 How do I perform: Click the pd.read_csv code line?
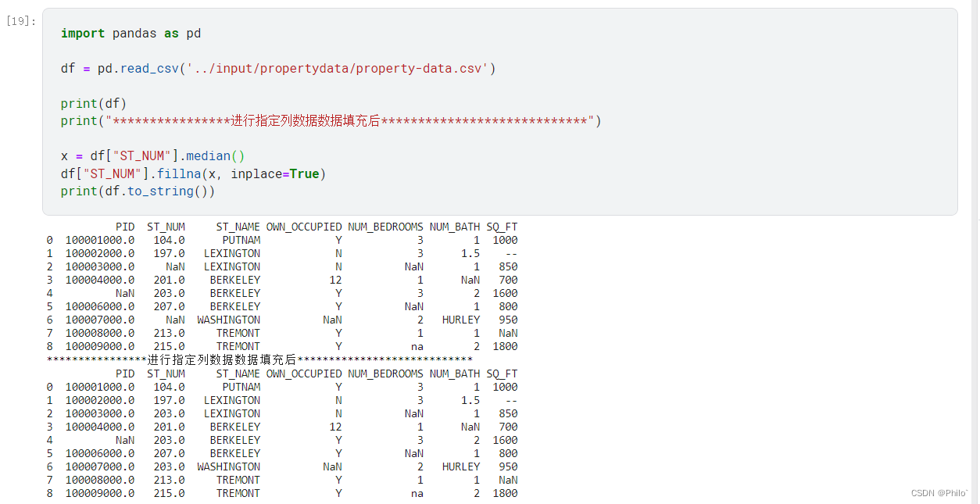point(278,69)
